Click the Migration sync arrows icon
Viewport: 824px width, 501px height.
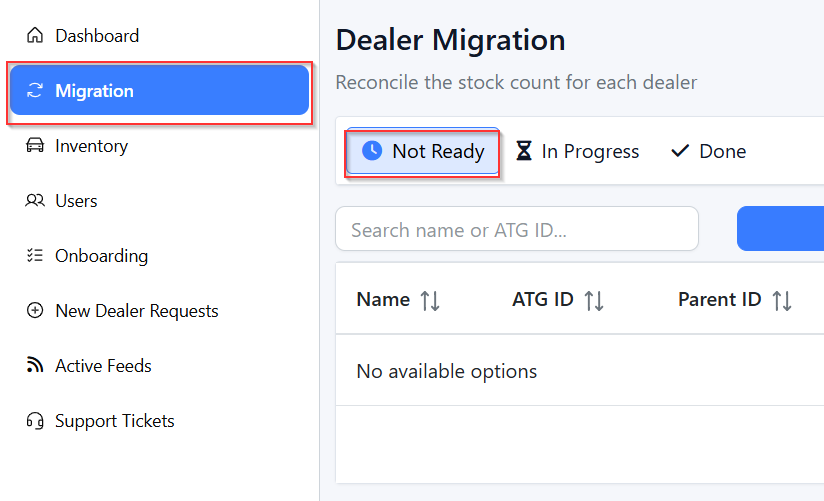click(x=35, y=91)
